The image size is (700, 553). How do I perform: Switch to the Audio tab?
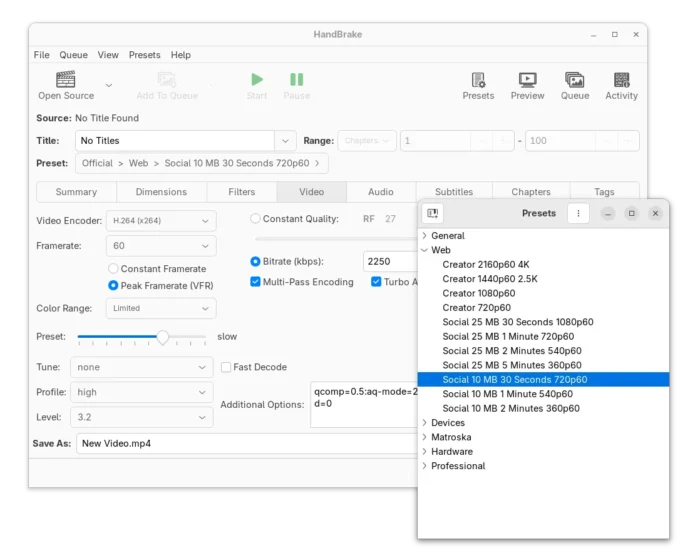point(381,192)
